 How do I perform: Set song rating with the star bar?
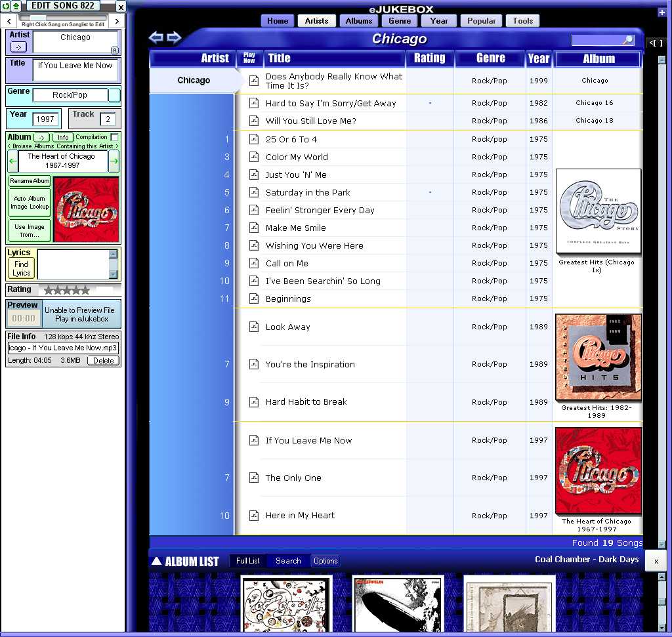pyautogui.click(x=67, y=291)
